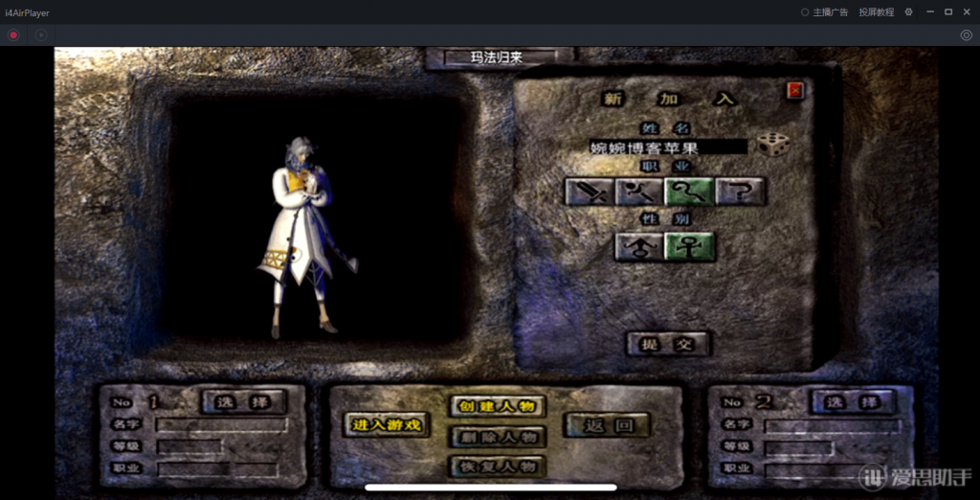The width and height of the screenshot is (980, 500).
Task: Click the target icon at top right
Action: pos(966,35)
